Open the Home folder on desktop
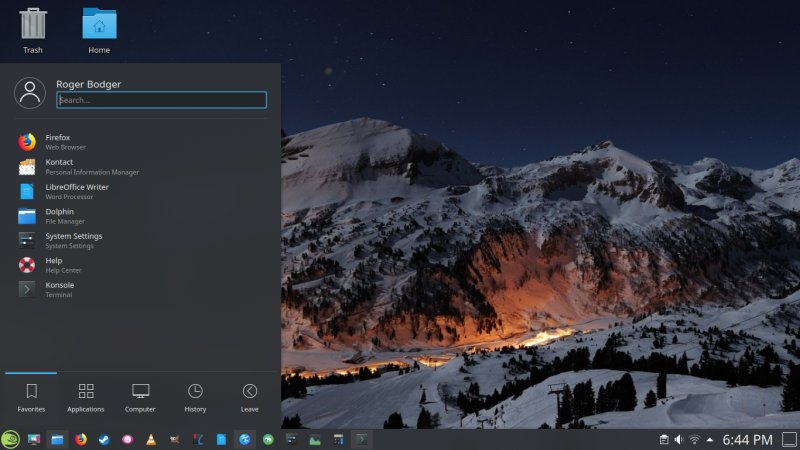Viewport: 800px width, 450px height. coord(99,27)
